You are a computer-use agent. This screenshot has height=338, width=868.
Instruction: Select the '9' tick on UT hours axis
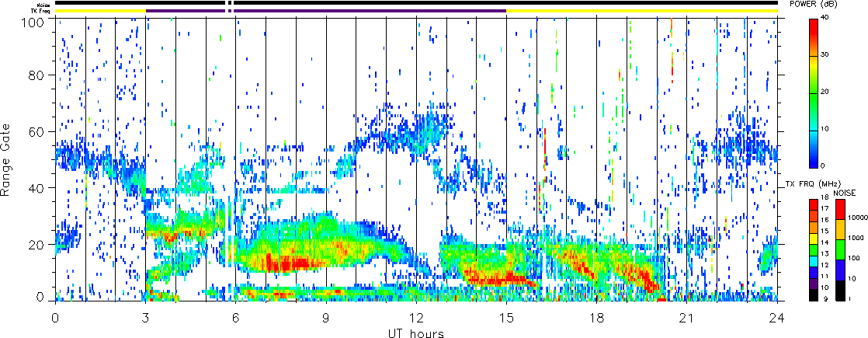tap(326, 317)
